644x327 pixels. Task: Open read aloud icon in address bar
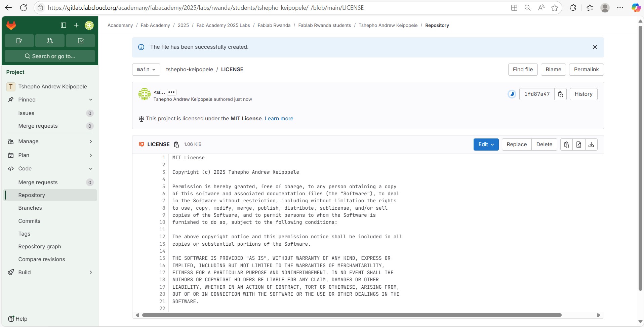(x=541, y=8)
